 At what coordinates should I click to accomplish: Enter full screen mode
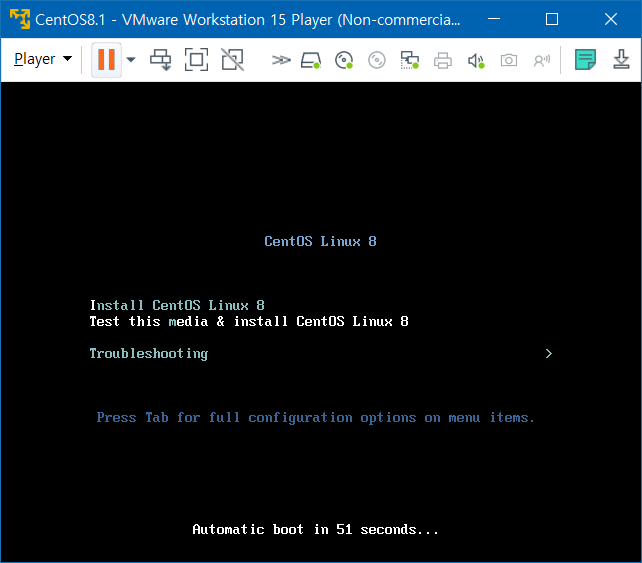(x=197, y=60)
